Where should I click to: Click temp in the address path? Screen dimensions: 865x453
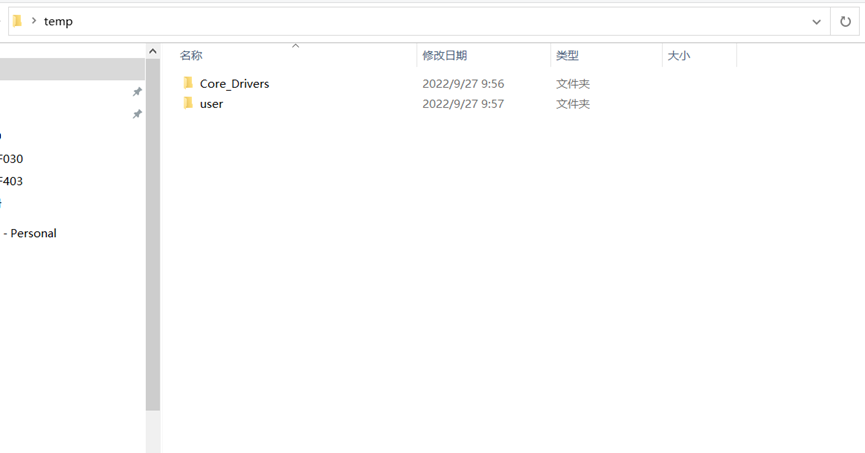pos(58,21)
